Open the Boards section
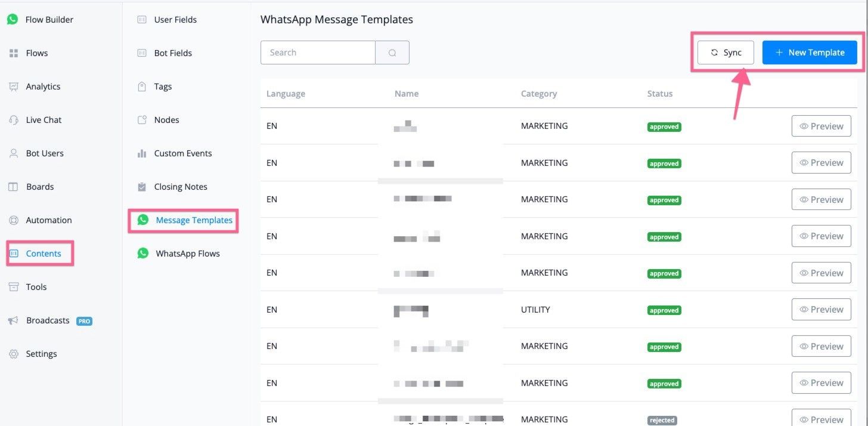Image resolution: width=868 pixels, height=426 pixels. click(x=39, y=187)
